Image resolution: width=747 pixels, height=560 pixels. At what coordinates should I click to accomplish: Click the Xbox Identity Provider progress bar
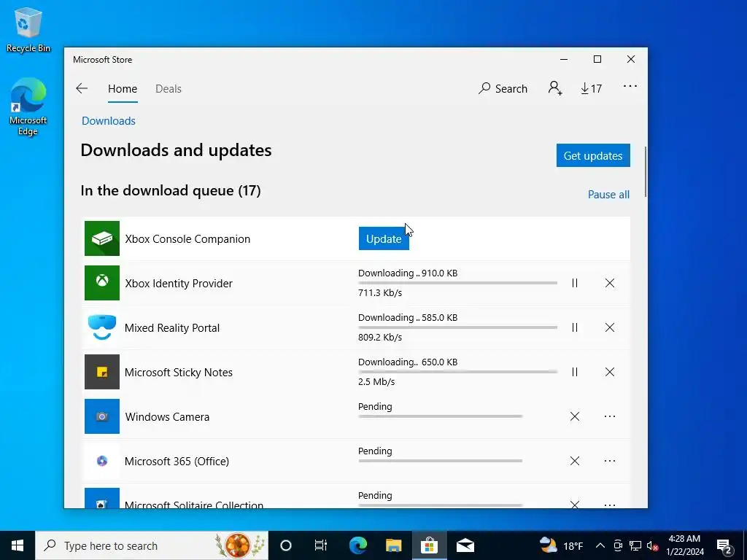[x=457, y=283]
